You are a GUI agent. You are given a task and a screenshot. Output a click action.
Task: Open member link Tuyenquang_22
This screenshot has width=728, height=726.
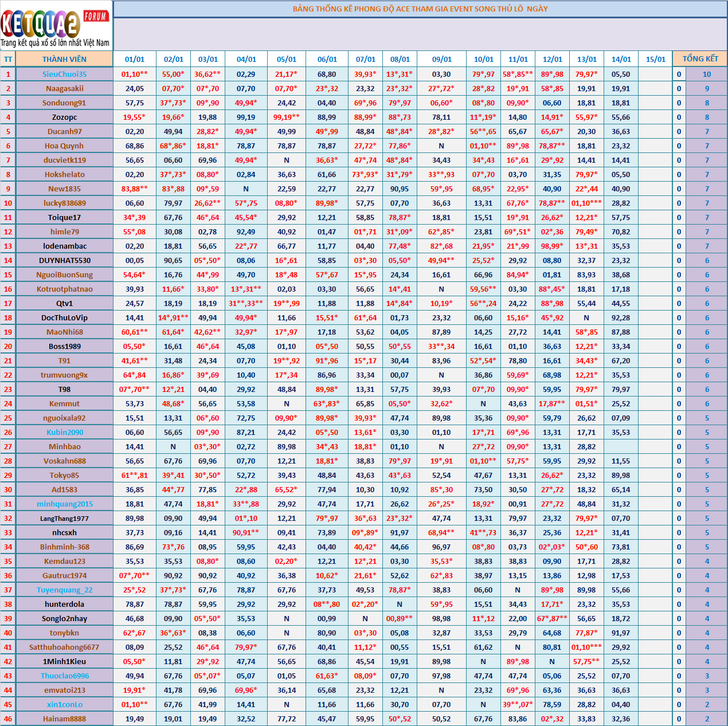pyautogui.click(x=64, y=590)
